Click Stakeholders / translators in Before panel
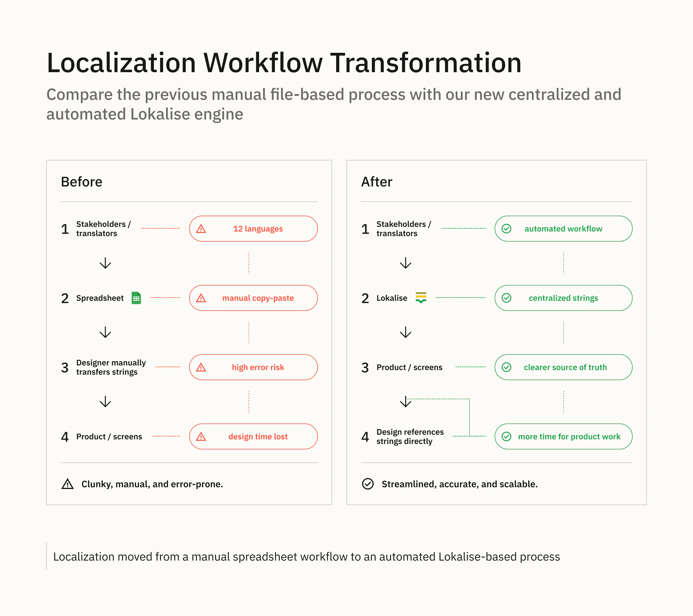The height and width of the screenshot is (616, 693). [x=103, y=229]
